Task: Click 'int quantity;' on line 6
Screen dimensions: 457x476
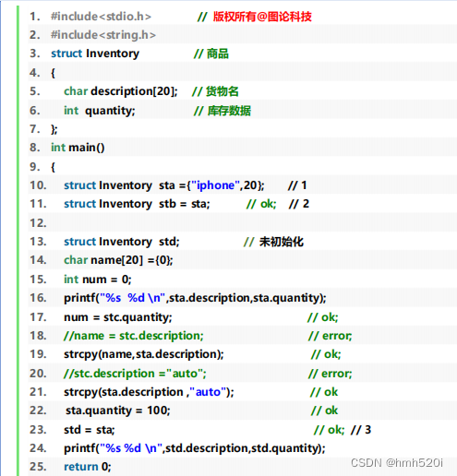Action: [x=100, y=111]
